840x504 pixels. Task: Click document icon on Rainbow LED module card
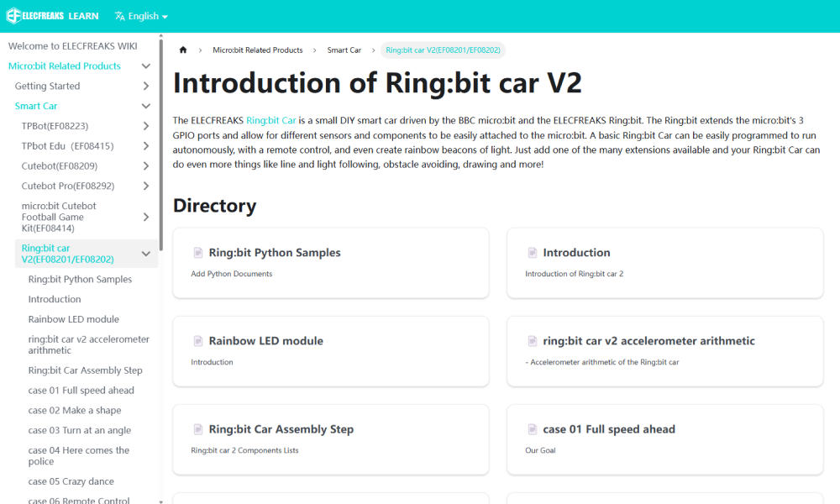[x=198, y=341]
